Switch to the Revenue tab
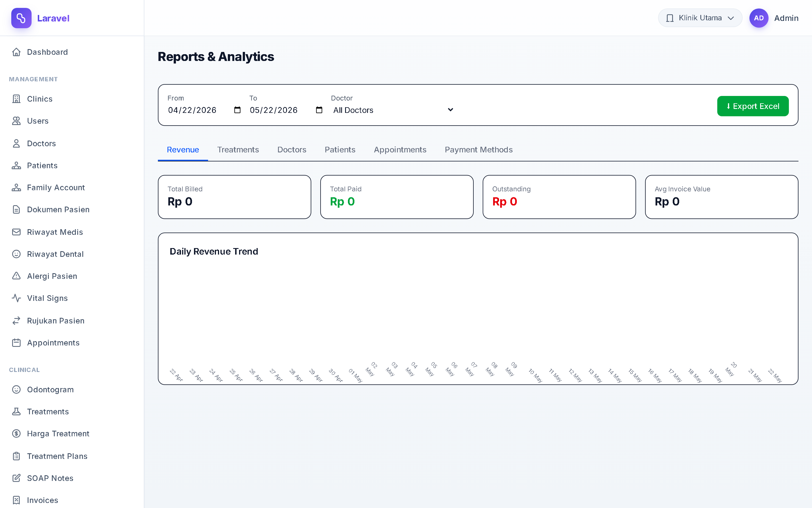Screen dimensions: 812x508 (x=183, y=150)
